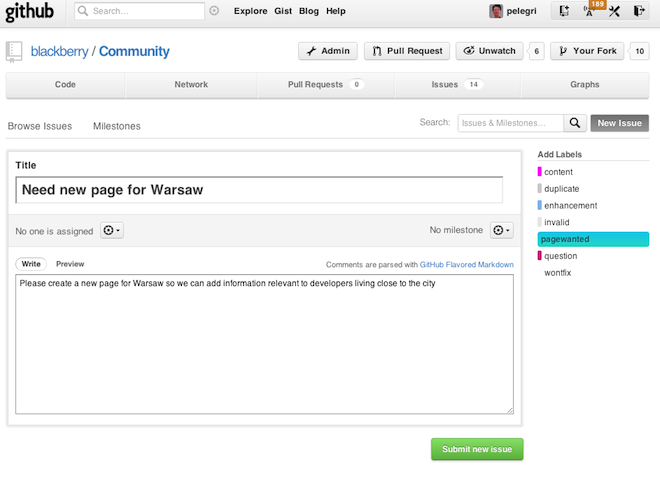View the forks count 10
Screen dimensions: 660x480
coord(639,51)
